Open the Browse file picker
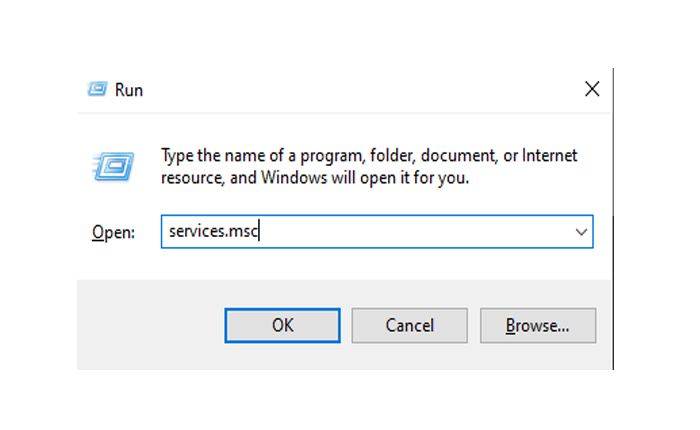 tap(537, 325)
